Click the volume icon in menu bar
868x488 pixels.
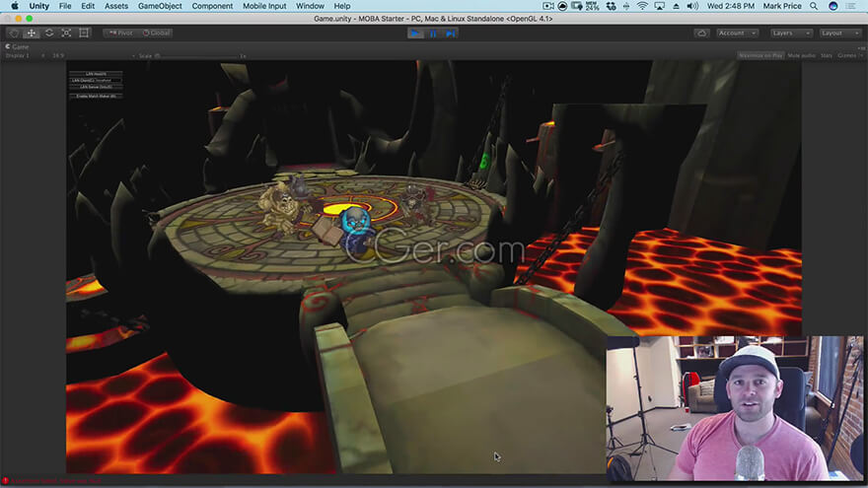(692, 6)
